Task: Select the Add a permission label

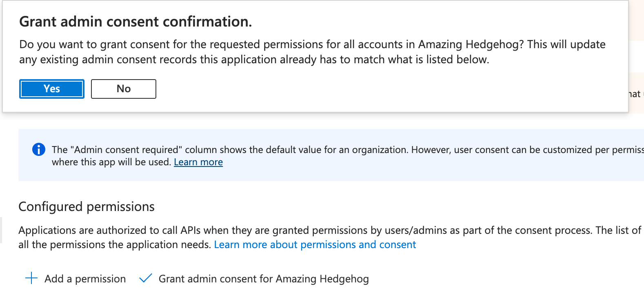Action: pyautogui.click(x=85, y=279)
